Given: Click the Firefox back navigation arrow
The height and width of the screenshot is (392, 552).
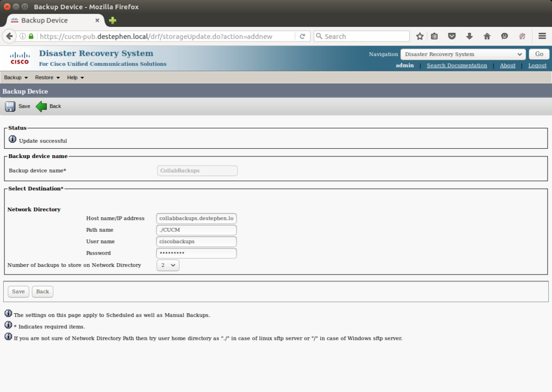Looking at the screenshot, I should tap(10, 36).
